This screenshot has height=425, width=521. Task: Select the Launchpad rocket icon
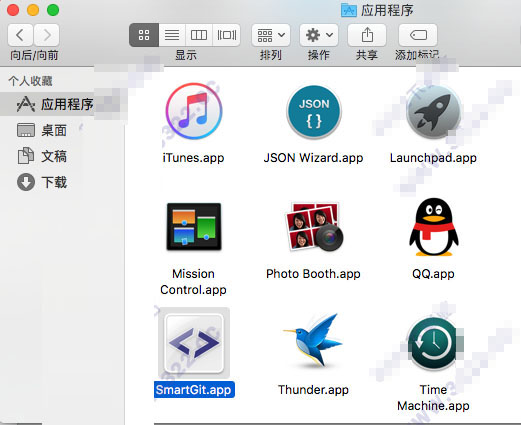[433, 112]
